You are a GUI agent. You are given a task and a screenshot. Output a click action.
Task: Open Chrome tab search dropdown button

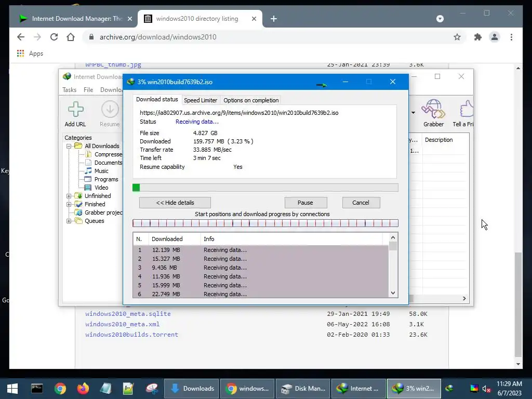440,19
